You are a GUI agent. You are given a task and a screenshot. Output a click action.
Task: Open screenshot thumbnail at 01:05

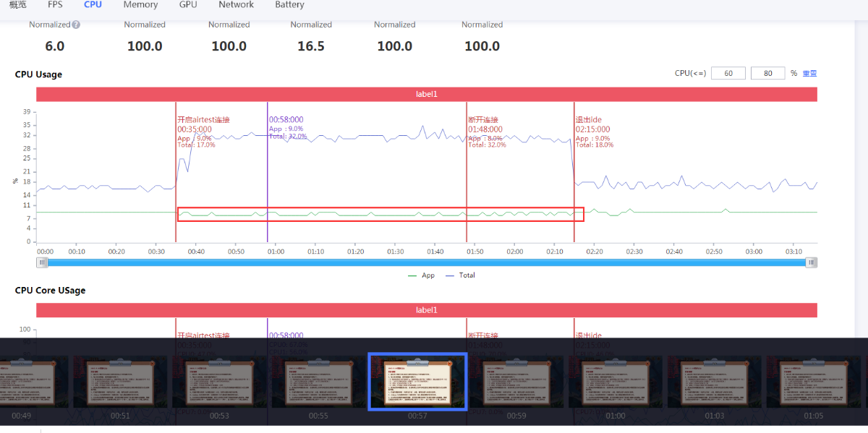pos(814,382)
